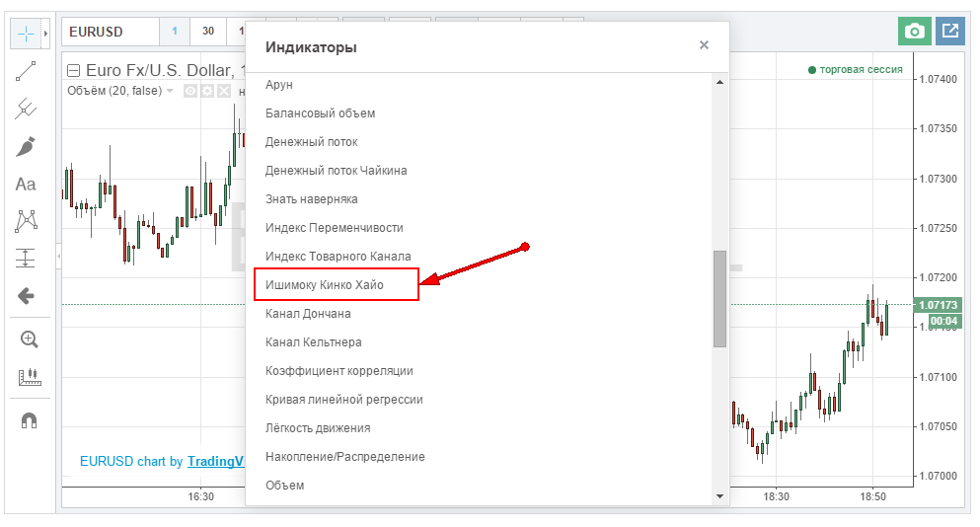Click the scrollbar up arrow in indicators list

pos(720,83)
